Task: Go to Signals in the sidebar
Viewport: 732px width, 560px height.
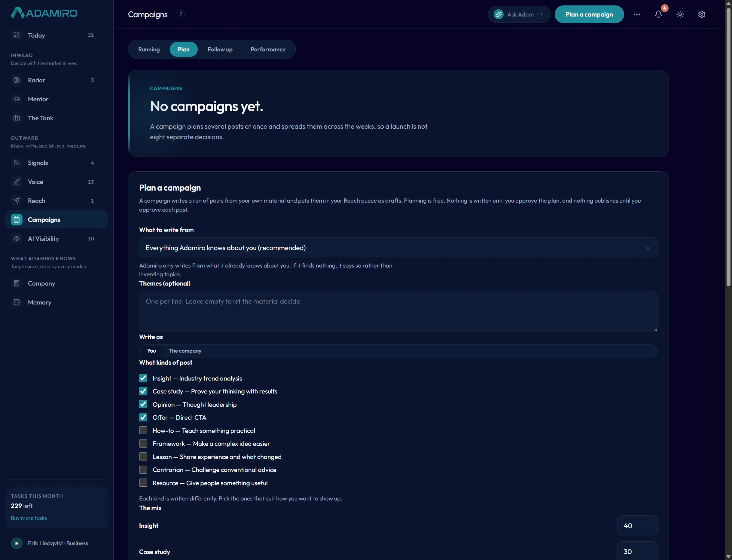Action: (56, 163)
